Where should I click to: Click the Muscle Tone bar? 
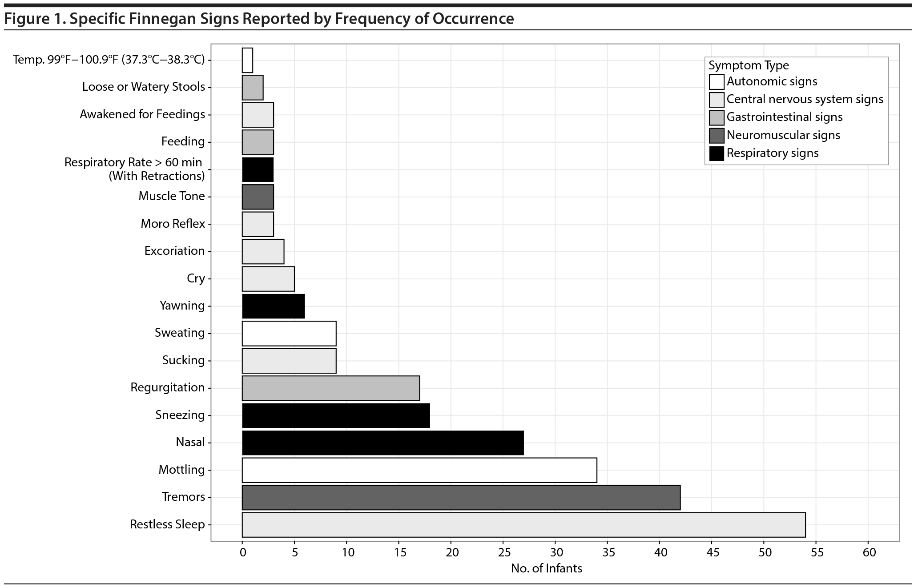(x=258, y=197)
